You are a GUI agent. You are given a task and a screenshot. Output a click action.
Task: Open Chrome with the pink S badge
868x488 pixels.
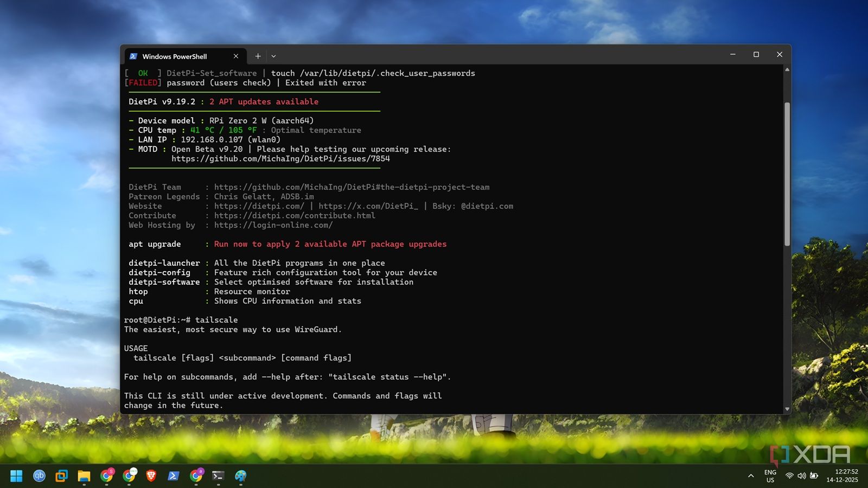[x=107, y=476]
